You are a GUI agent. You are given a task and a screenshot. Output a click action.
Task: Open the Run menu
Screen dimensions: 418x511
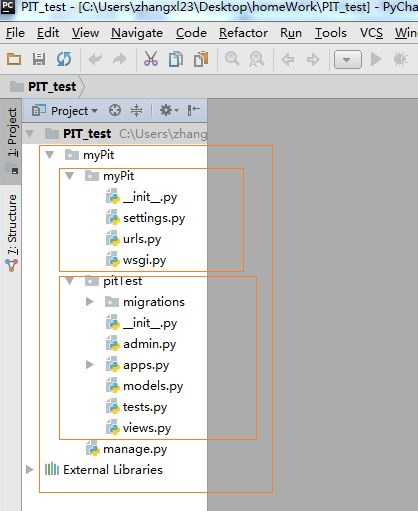click(x=291, y=33)
